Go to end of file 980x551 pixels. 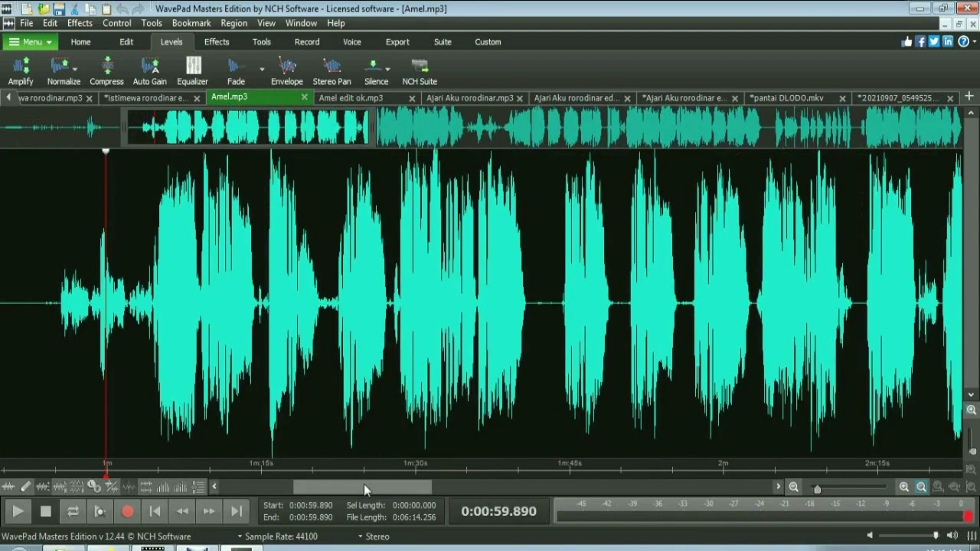coord(237,511)
